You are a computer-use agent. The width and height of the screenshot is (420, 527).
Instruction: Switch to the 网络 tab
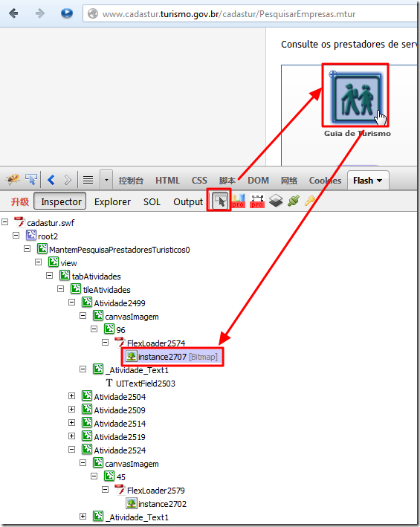[289, 181]
